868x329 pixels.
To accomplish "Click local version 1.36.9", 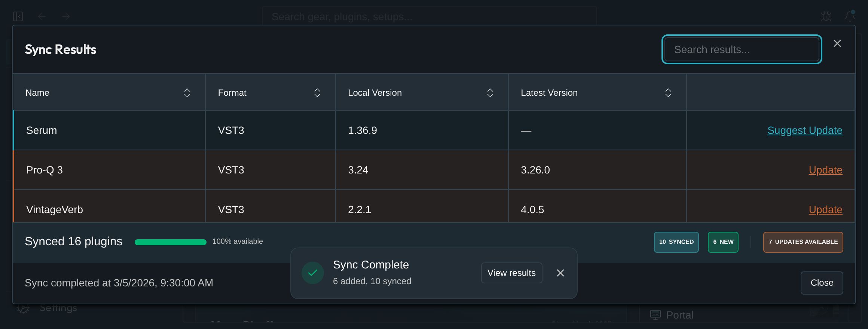I will [362, 130].
